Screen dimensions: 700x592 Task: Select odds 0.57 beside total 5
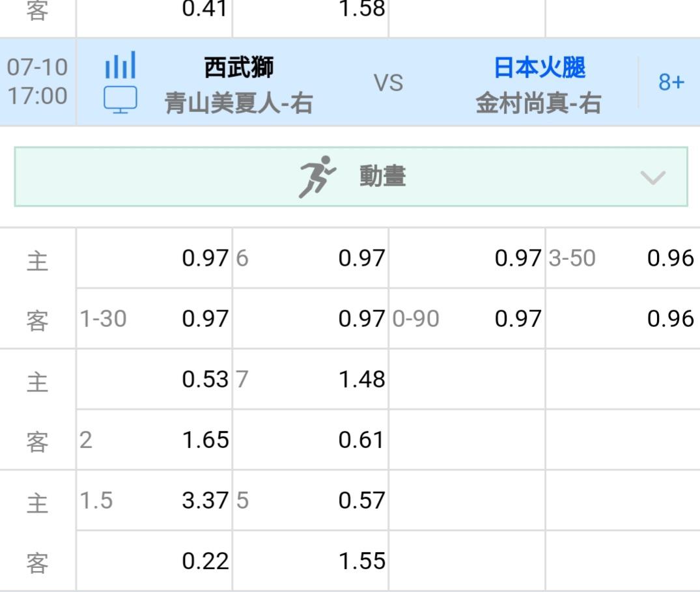click(x=361, y=500)
